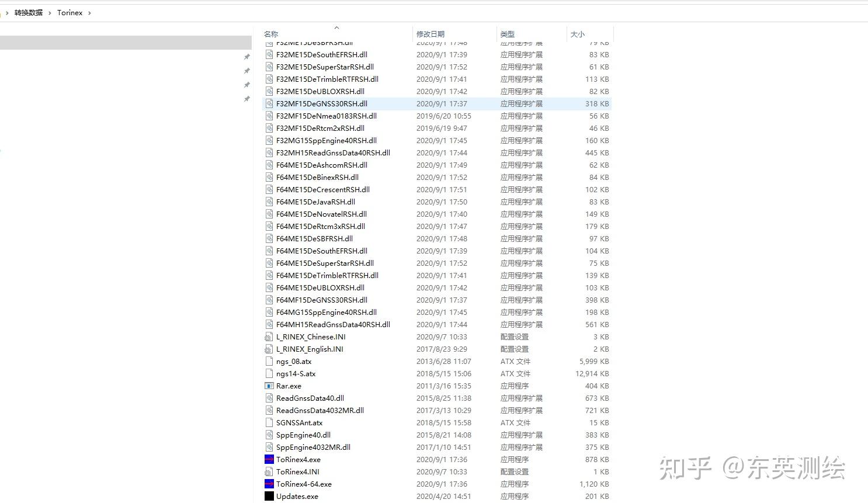
Task: Click the F32ME15DeSouthEFRSH.dll file icon
Action: [269, 54]
